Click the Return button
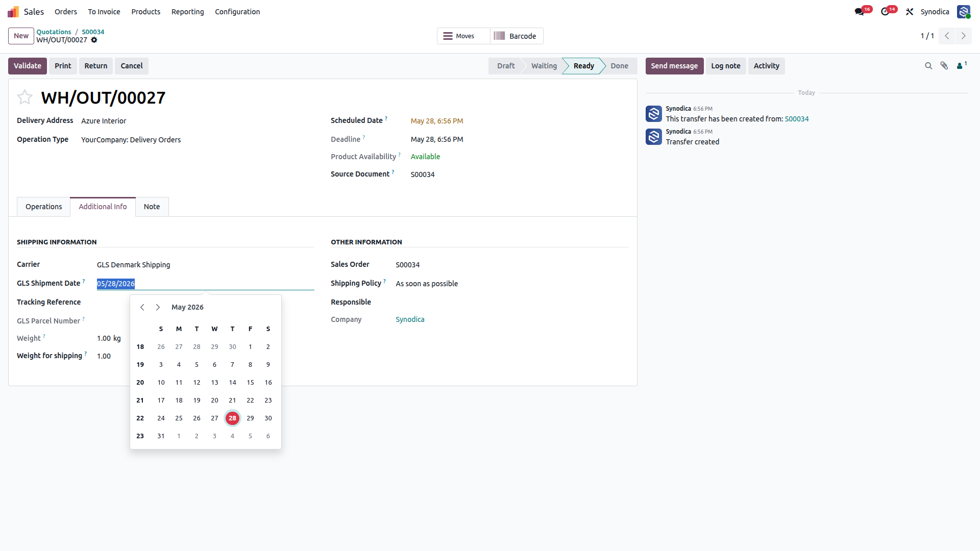 click(x=96, y=66)
